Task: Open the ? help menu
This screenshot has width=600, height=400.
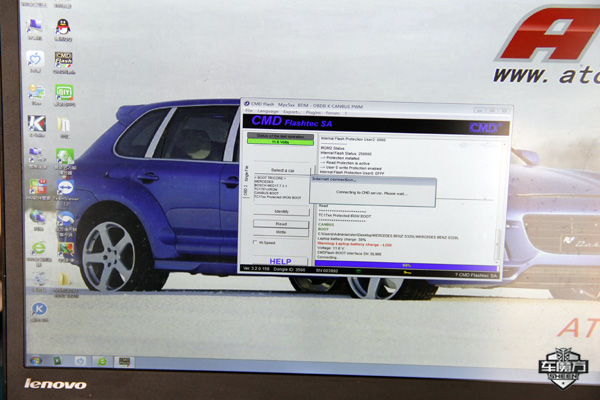Action: pyautogui.click(x=346, y=113)
